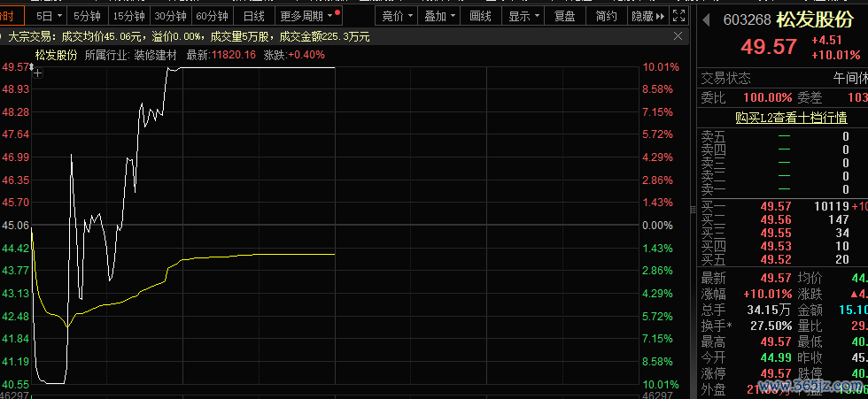868x399 pixels.
Task: Click the 大宗交易 block trade message
Action: point(189,37)
